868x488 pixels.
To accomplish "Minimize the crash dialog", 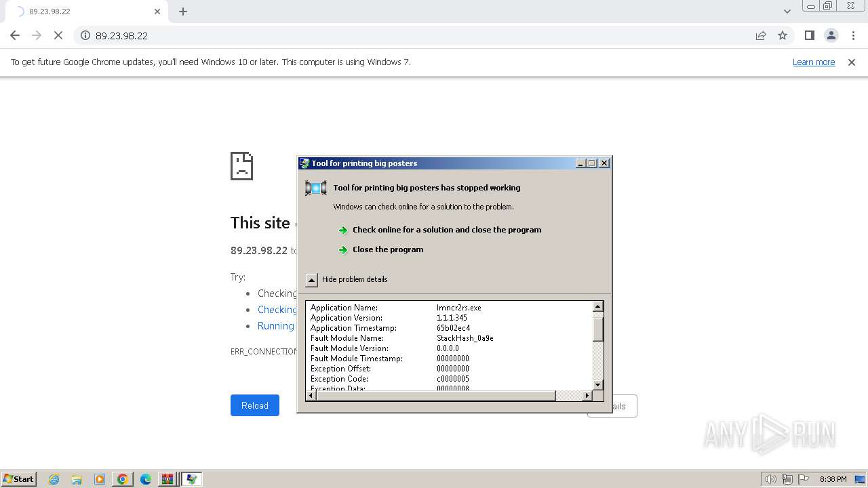I will tap(580, 163).
